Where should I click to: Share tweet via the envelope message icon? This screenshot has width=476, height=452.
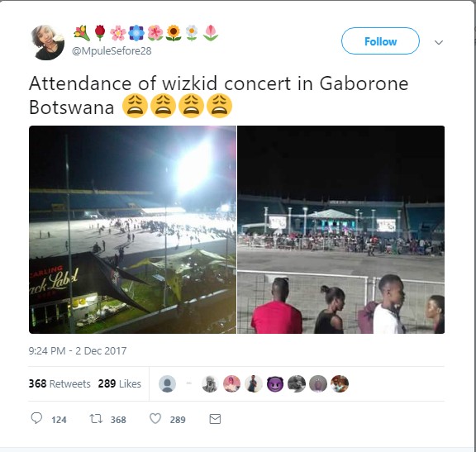pyautogui.click(x=215, y=419)
